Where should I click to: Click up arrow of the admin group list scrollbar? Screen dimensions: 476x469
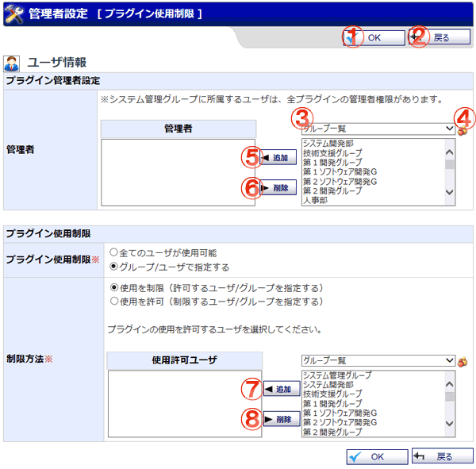coord(450,152)
